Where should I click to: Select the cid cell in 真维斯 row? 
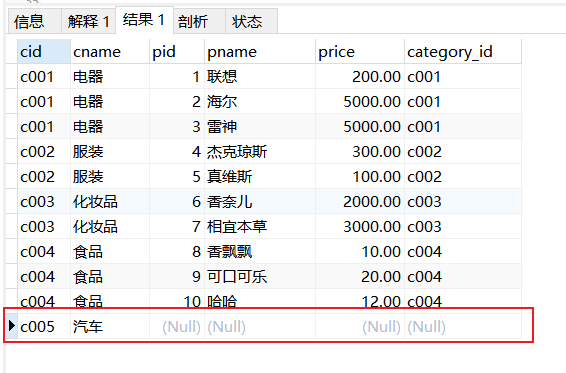(x=44, y=176)
